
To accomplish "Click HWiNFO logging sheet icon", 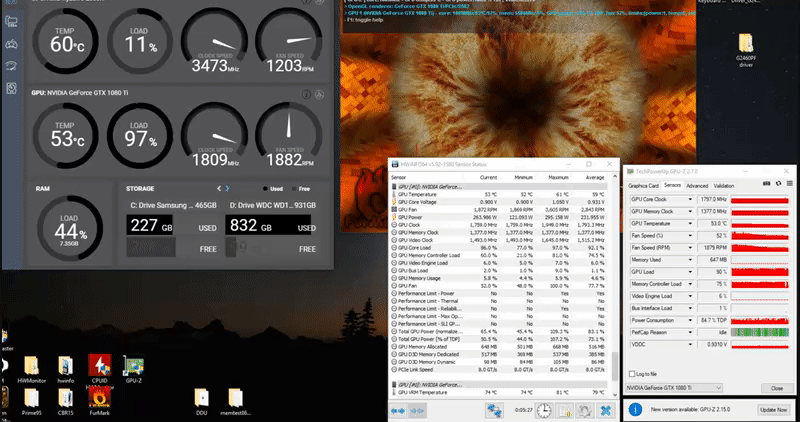I will pyautogui.click(x=565, y=410).
